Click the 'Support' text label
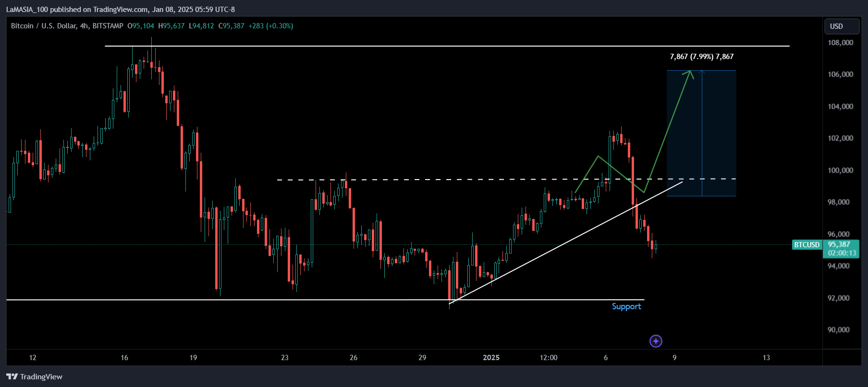This screenshot has width=868, height=387. pos(626,306)
